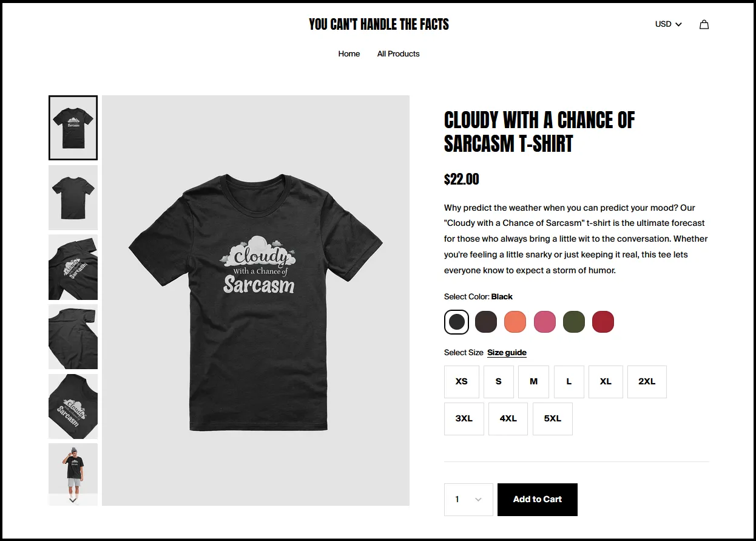Expand the USD currency selector
The width and height of the screenshot is (756, 541).
(668, 24)
